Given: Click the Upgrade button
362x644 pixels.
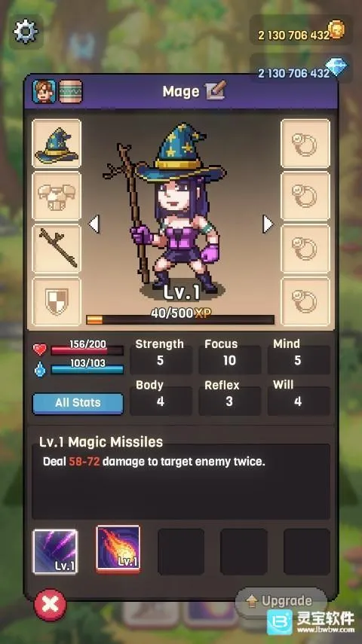Looking at the screenshot, I should 281,602.
